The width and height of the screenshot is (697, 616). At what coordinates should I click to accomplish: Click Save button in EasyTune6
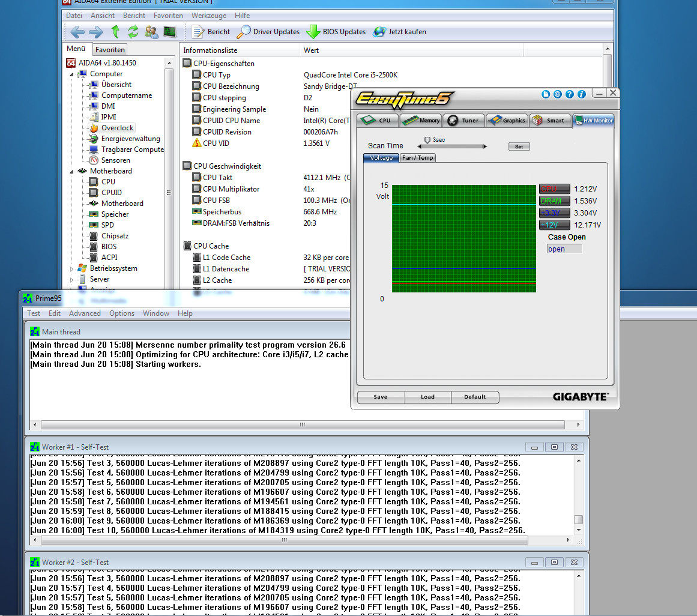click(381, 397)
